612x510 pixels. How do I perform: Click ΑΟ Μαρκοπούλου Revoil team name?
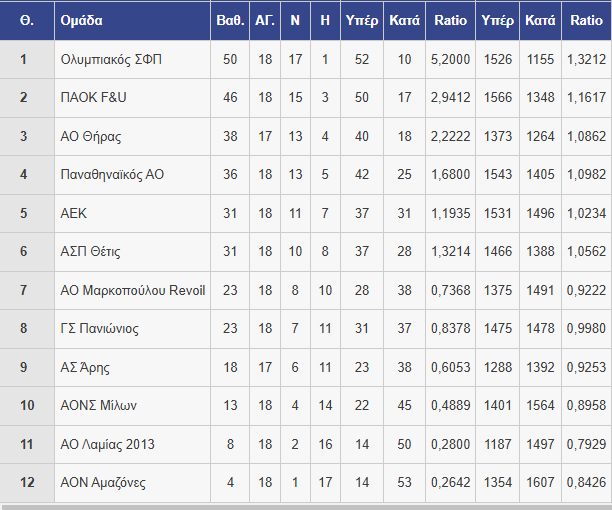[133, 290]
